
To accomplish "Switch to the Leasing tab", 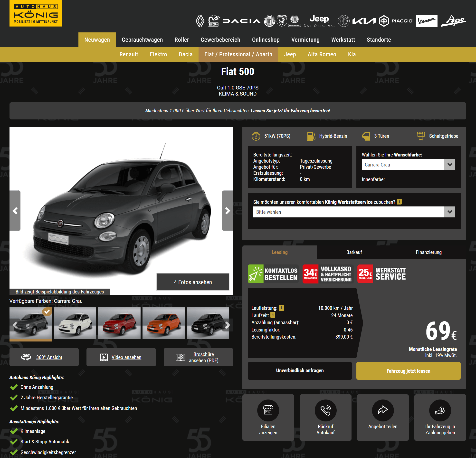I will point(280,252).
